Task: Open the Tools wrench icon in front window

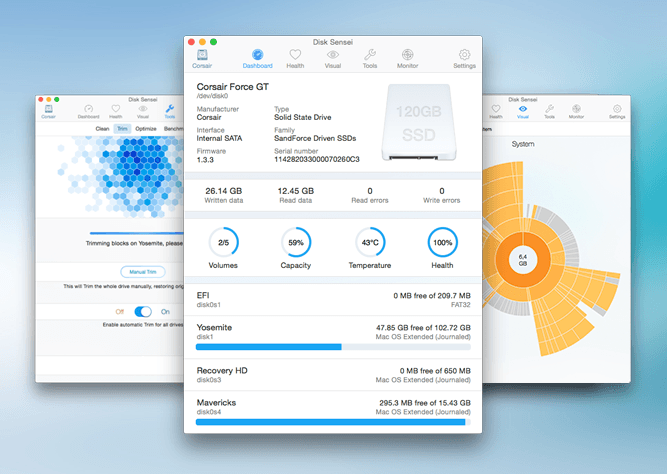Action: pyautogui.click(x=370, y=54)
